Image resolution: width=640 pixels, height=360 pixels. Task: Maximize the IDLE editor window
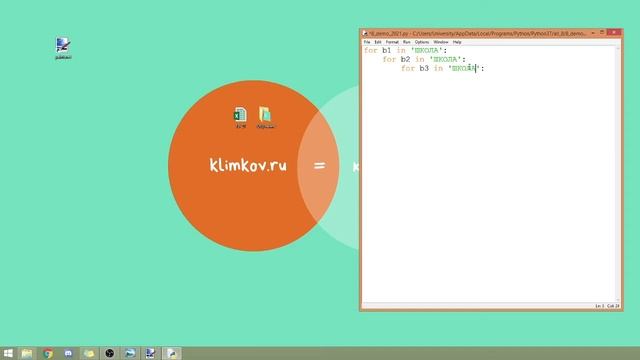(602, 33)
